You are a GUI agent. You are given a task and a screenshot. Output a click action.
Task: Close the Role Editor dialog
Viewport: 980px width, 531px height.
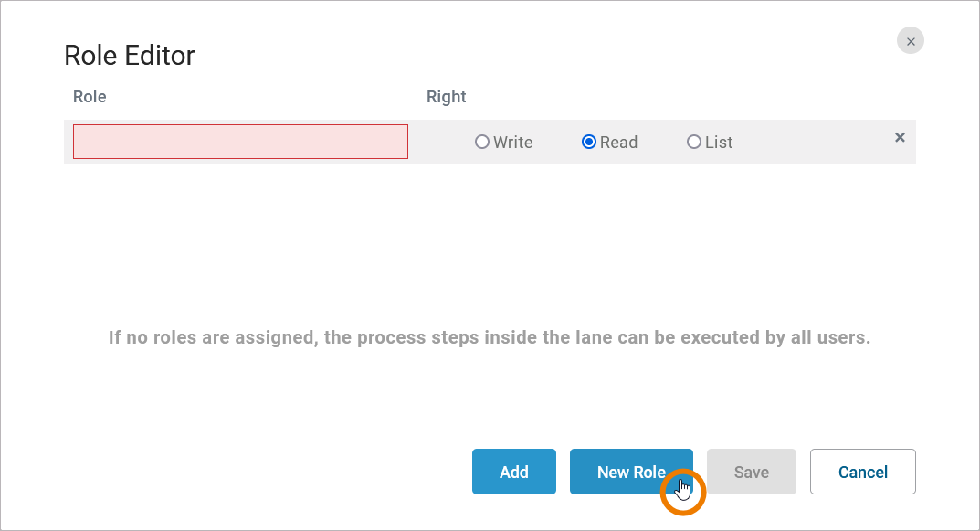coord(911,41)
